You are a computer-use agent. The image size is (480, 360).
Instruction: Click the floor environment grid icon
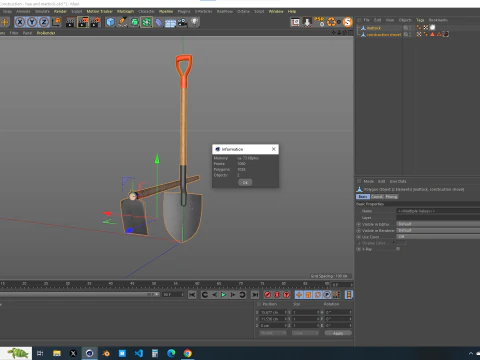170,23
